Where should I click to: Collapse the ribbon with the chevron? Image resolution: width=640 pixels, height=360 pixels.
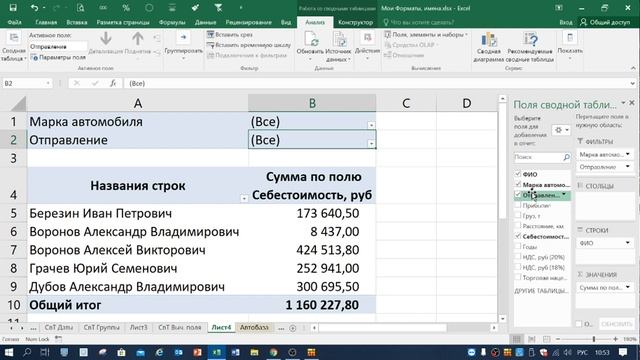point(633,68)
